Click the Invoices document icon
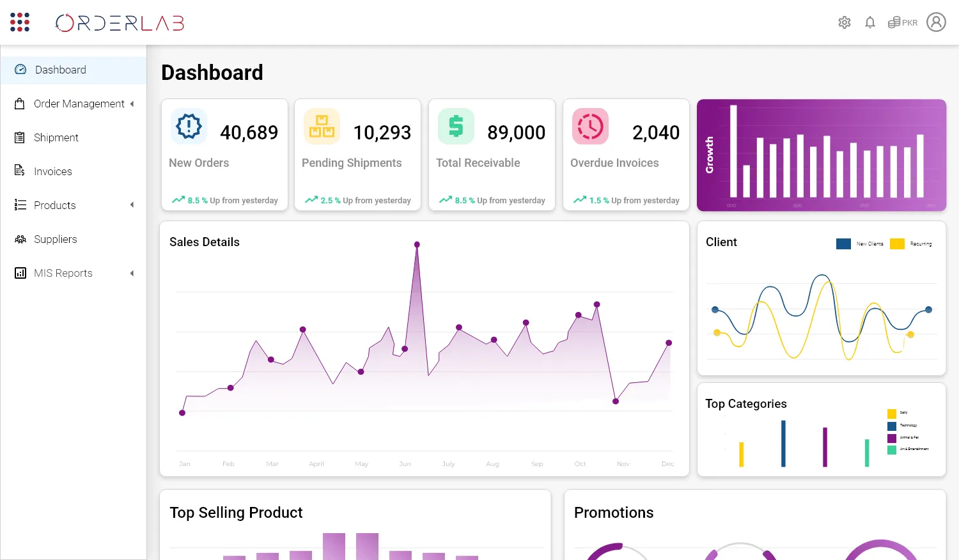959x560 pixels. (20, 171)
